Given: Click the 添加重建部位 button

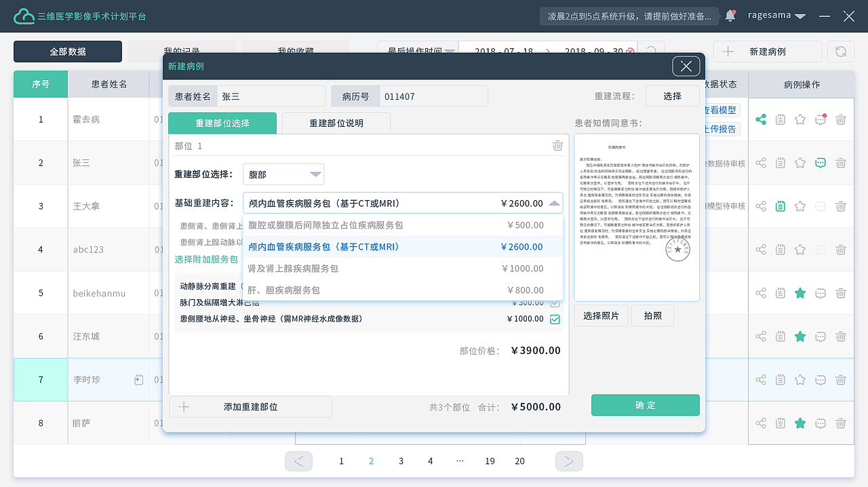Looking at the screenshot, I should pos(250,406).
